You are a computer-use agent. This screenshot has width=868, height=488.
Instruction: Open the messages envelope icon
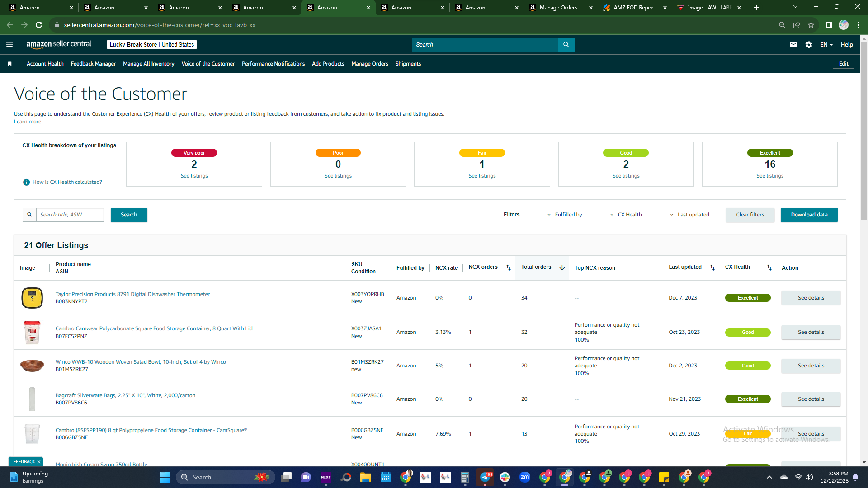click(793, 45)
